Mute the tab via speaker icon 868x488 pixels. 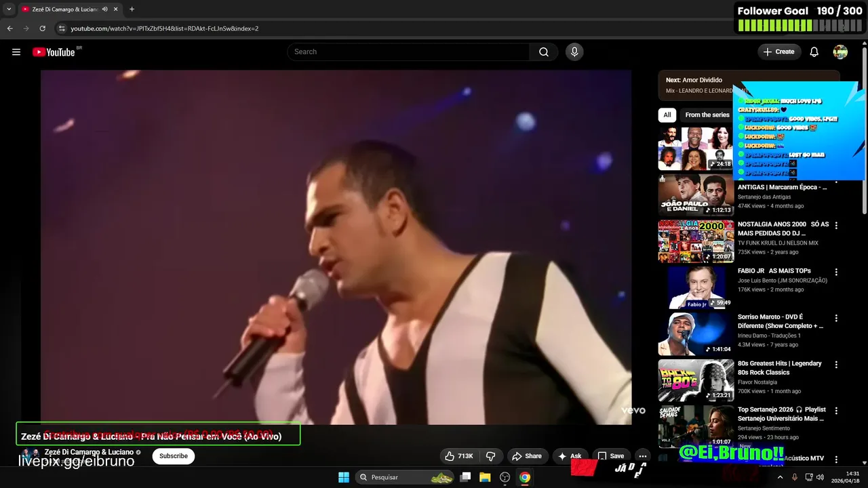click(x=105, y=9)
